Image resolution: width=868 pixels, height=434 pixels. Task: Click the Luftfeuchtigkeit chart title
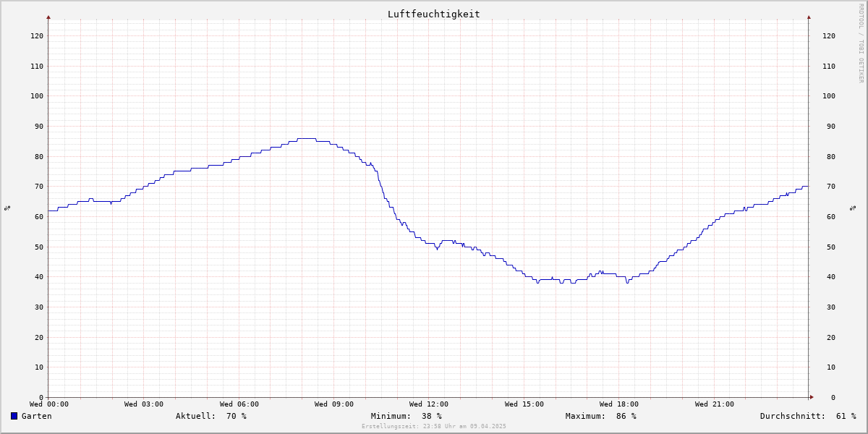coord(433,14)
